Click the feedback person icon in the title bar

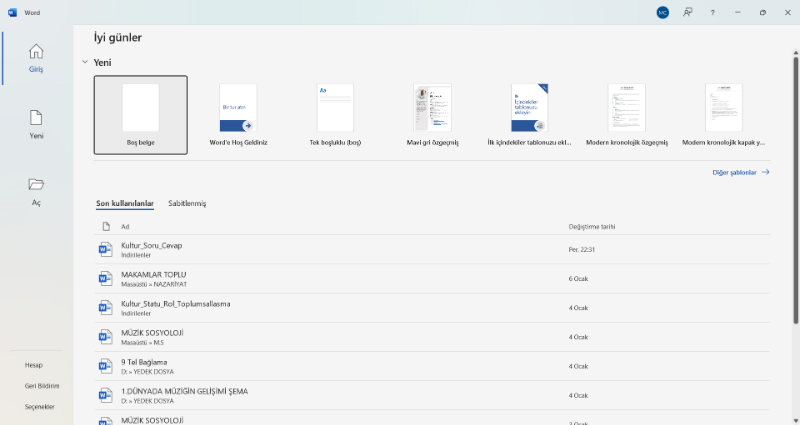click(x=687, y=13)
